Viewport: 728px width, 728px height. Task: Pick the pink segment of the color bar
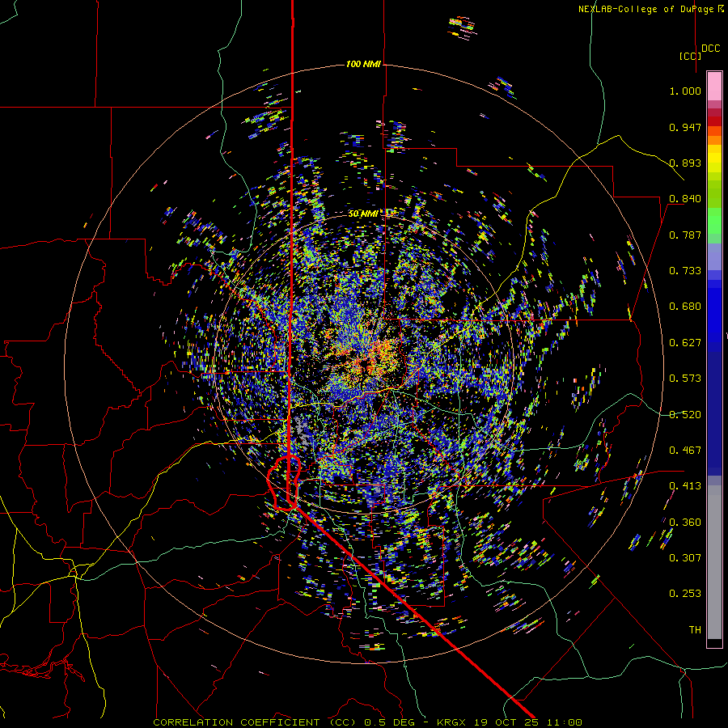(714, 87)
